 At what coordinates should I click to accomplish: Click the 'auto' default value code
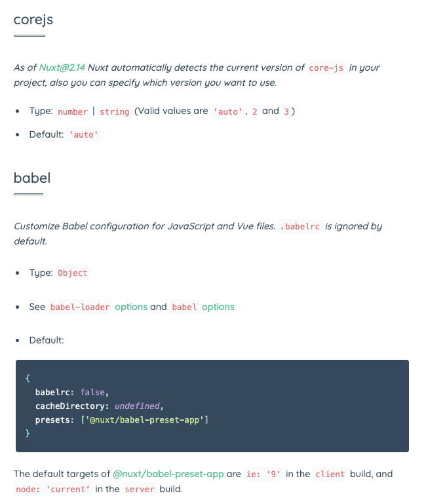84,134
